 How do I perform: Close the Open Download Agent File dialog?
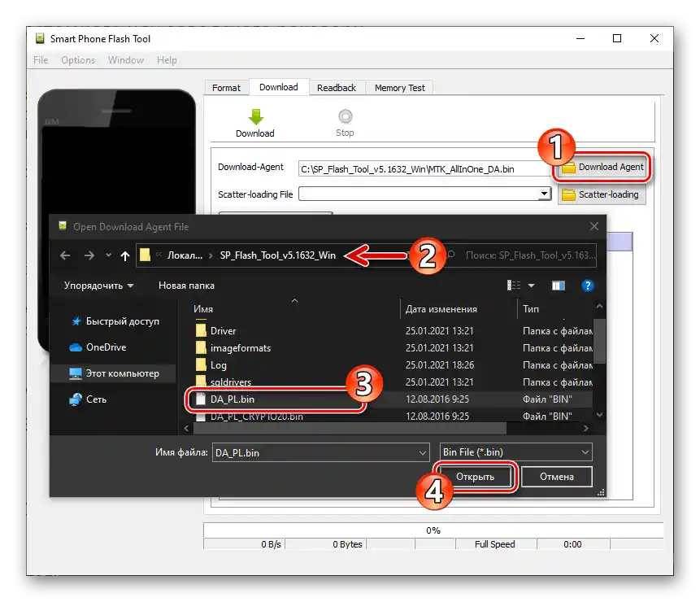593,226
